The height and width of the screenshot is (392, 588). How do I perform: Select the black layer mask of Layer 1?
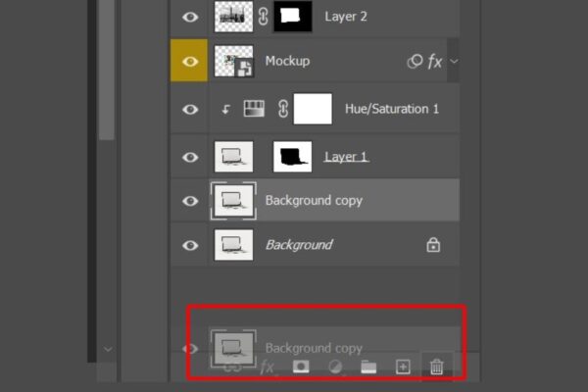click(x=292, y=155)
